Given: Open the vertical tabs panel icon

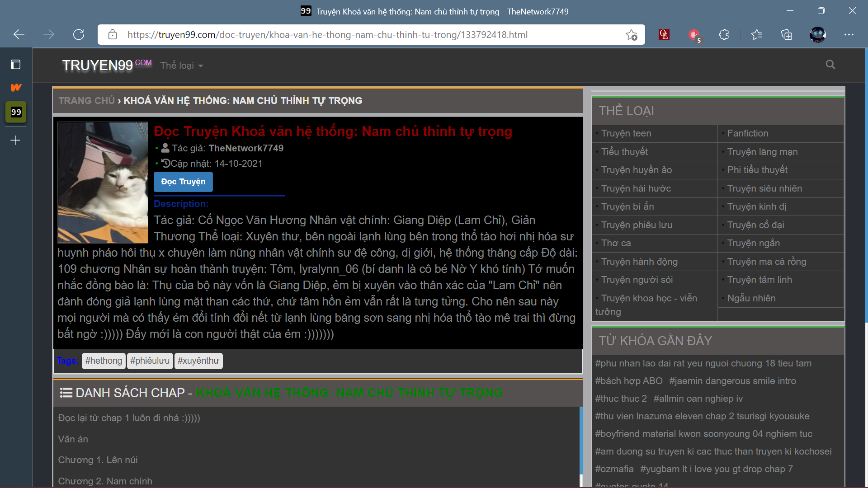Looking at the screenshot, I should (16, 65).
